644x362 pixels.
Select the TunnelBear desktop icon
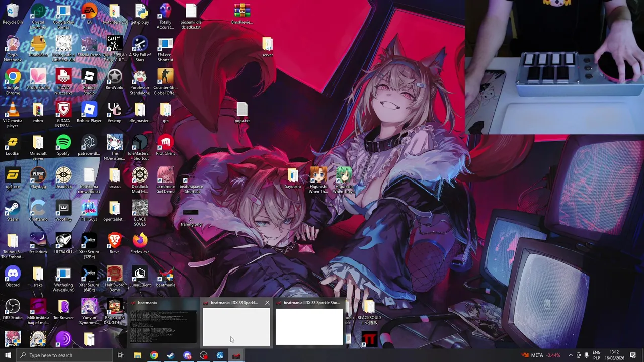click(x=38, y=47)
